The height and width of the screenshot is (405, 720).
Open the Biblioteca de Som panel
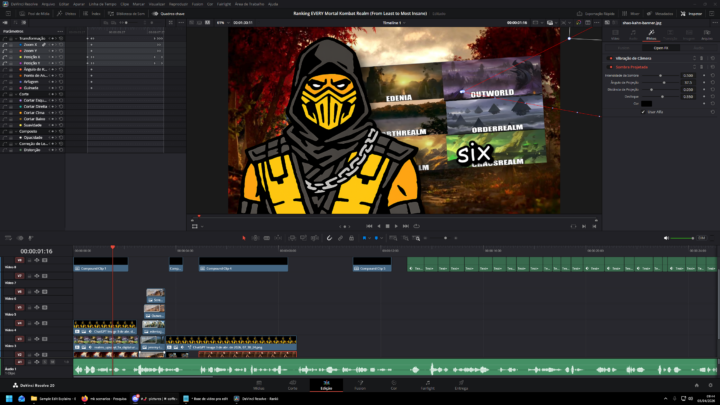pos(127,14)
